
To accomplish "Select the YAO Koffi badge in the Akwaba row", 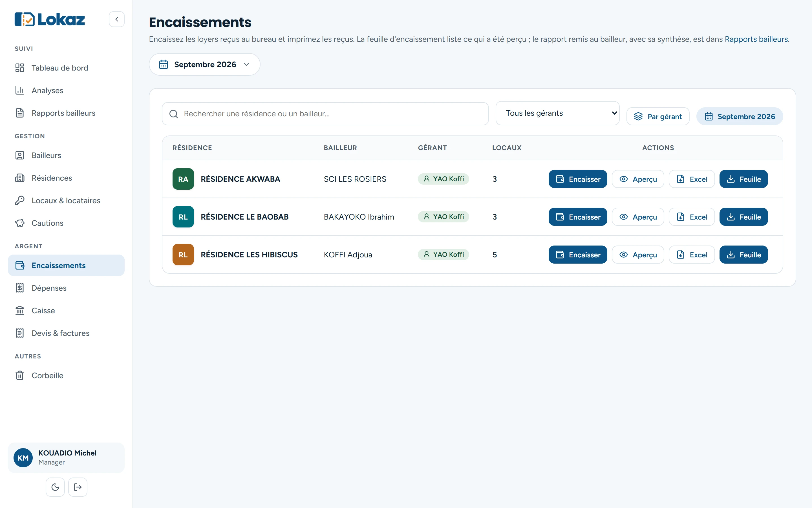I will point(443,179).
